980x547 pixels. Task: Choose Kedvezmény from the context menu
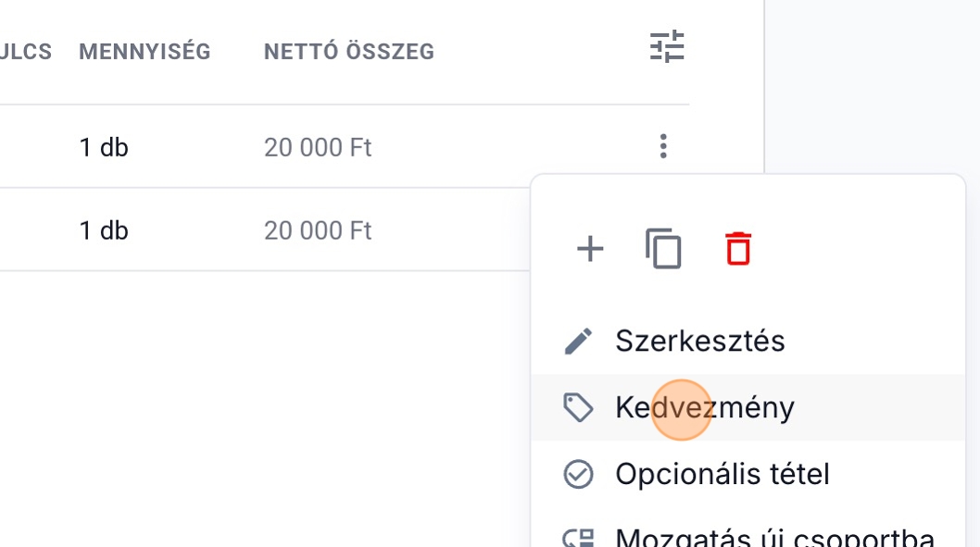point(704,407)
